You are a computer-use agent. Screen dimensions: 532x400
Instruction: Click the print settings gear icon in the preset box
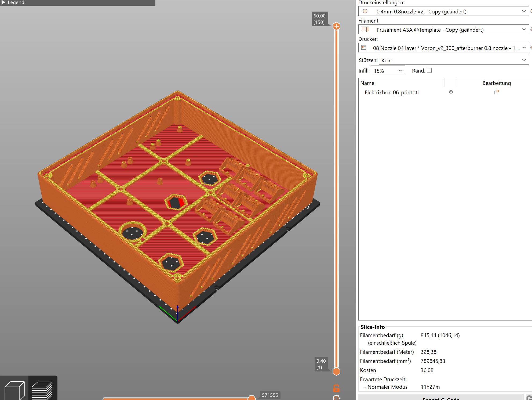[x=365, y=11]
